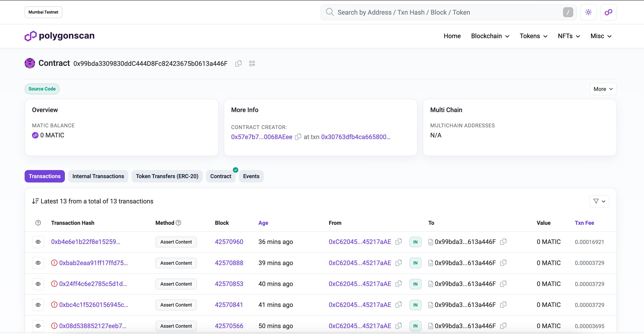644x334 pixels.
Task: Click the PolygonScan logo icon
Action: [30, 35]
